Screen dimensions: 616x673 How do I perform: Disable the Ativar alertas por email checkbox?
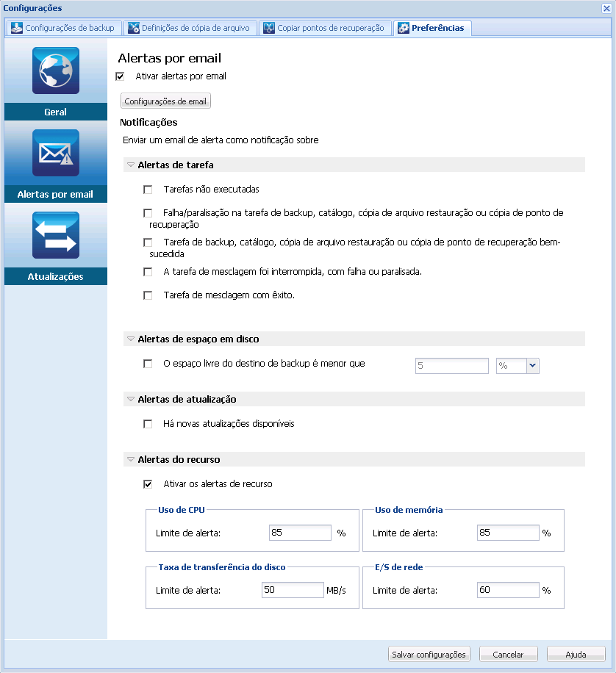(x=120, y=76)
